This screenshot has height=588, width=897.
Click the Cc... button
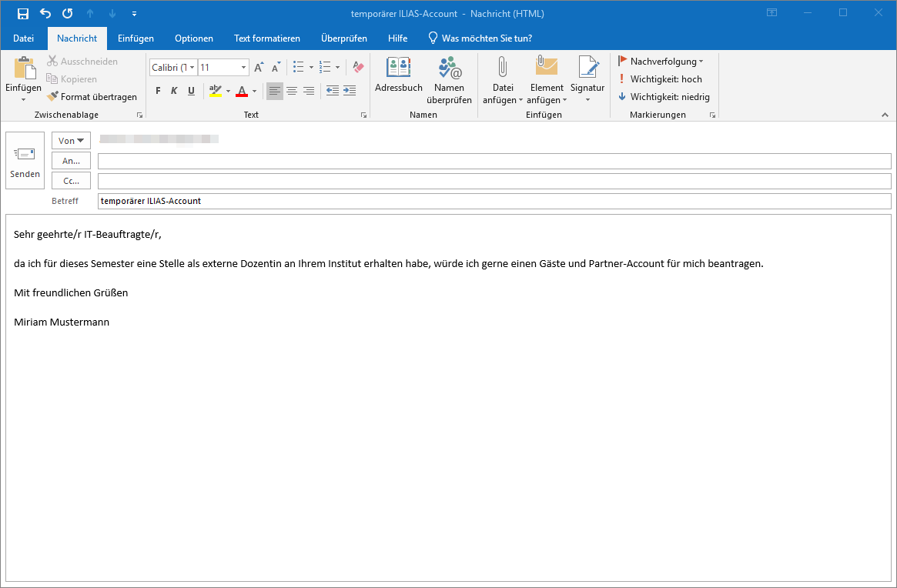click(x=71, y=181)
